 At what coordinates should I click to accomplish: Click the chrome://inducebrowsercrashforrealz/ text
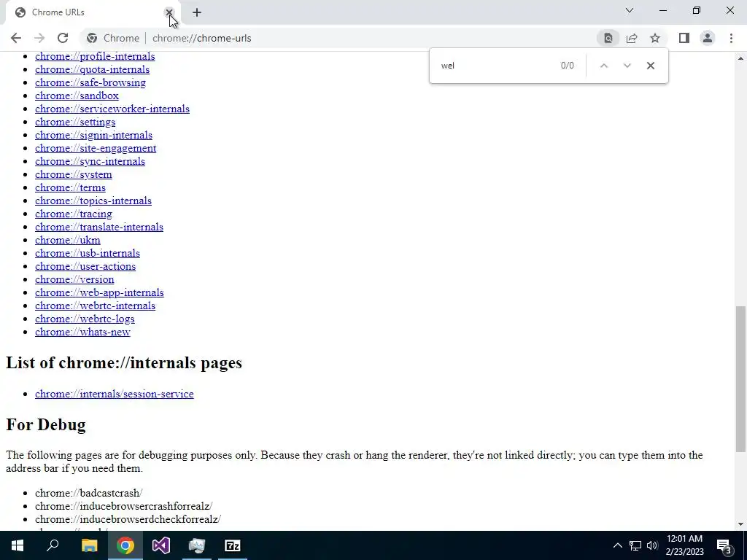point(124,506)
